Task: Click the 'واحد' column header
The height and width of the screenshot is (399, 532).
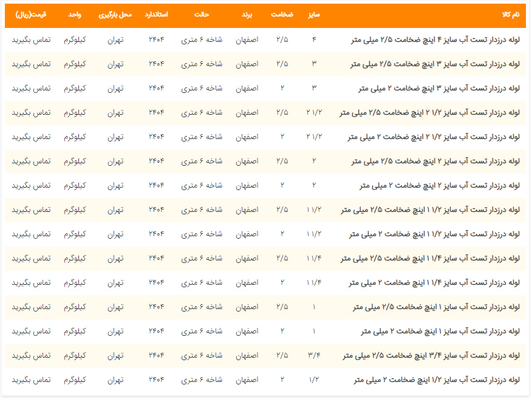Action: 75,15
